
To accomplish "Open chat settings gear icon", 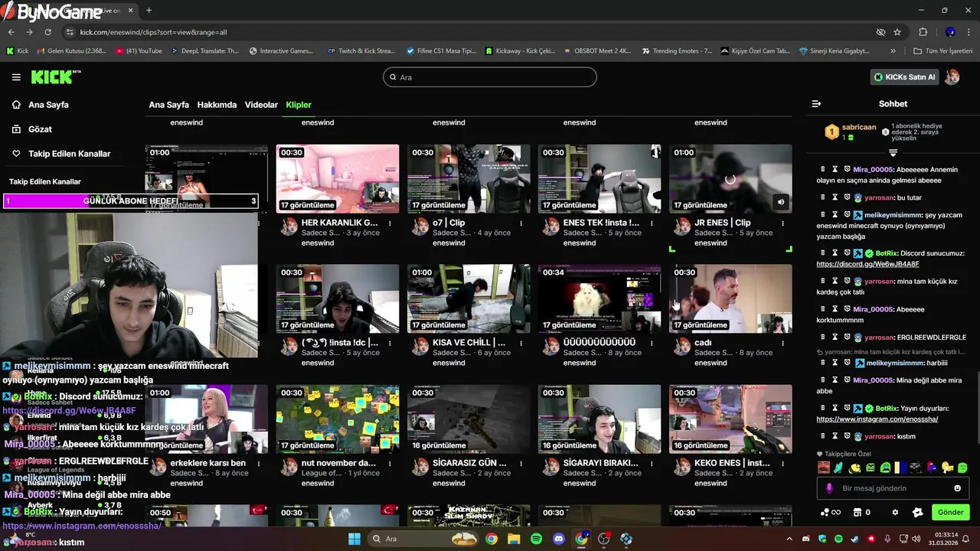I will [895, 513].
